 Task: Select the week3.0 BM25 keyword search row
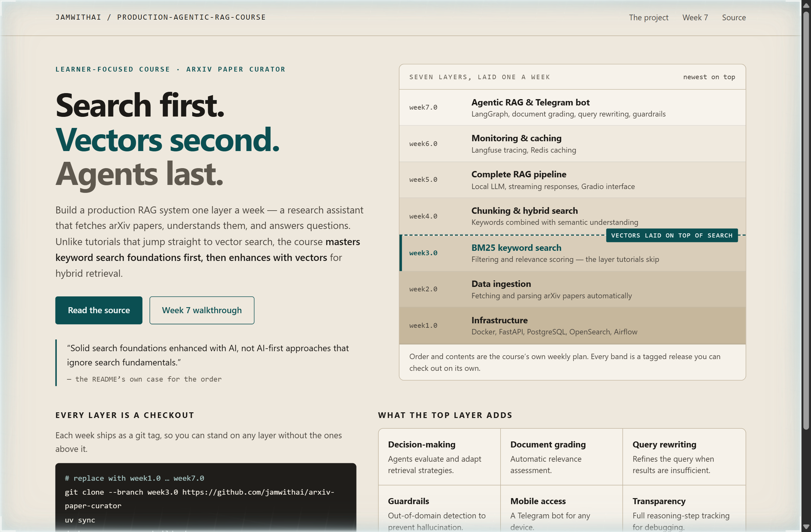[572, 253]
